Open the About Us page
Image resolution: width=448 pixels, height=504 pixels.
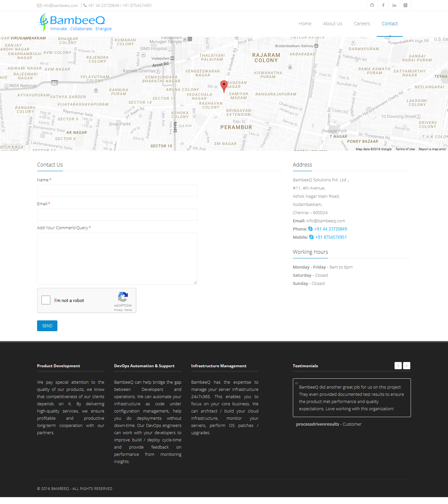[x=333, y=24]
